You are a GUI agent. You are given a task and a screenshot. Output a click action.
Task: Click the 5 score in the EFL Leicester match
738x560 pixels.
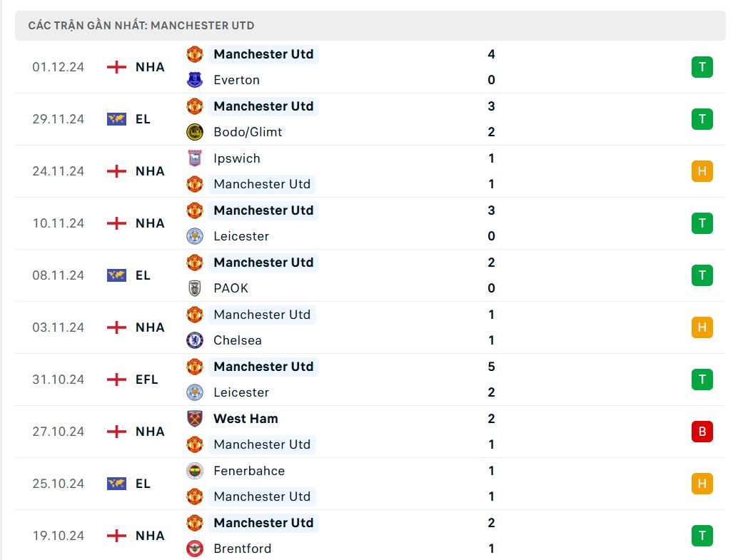491,367
